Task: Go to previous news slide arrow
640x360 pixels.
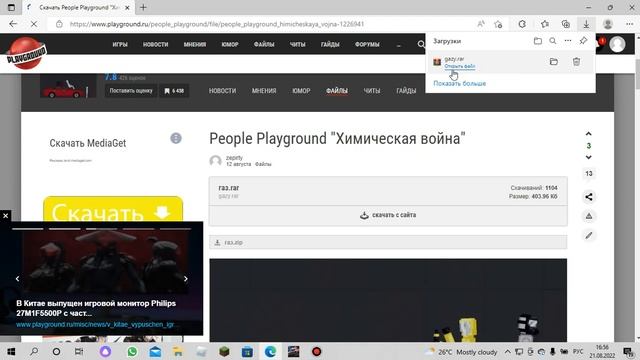Action: pyautogui.click(x=17, y=278)
